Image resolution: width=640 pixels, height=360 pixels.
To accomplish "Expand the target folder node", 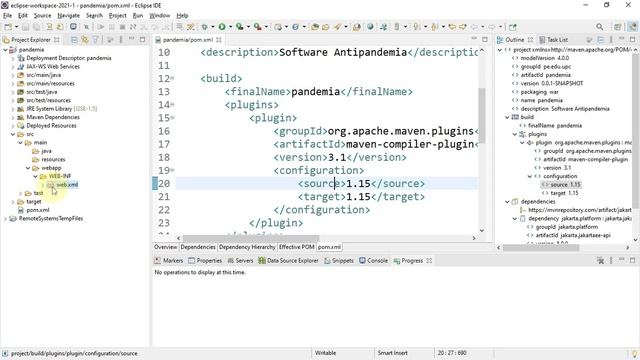I will coord(13,202).
